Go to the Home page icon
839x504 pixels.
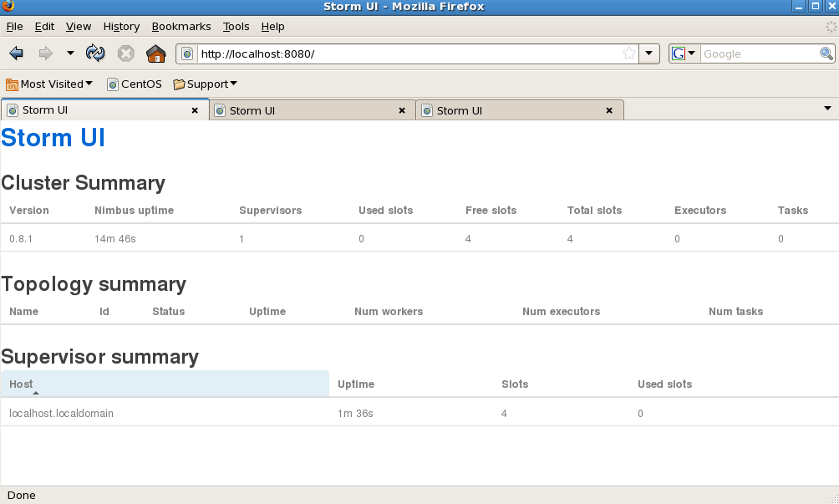(155, 53)
